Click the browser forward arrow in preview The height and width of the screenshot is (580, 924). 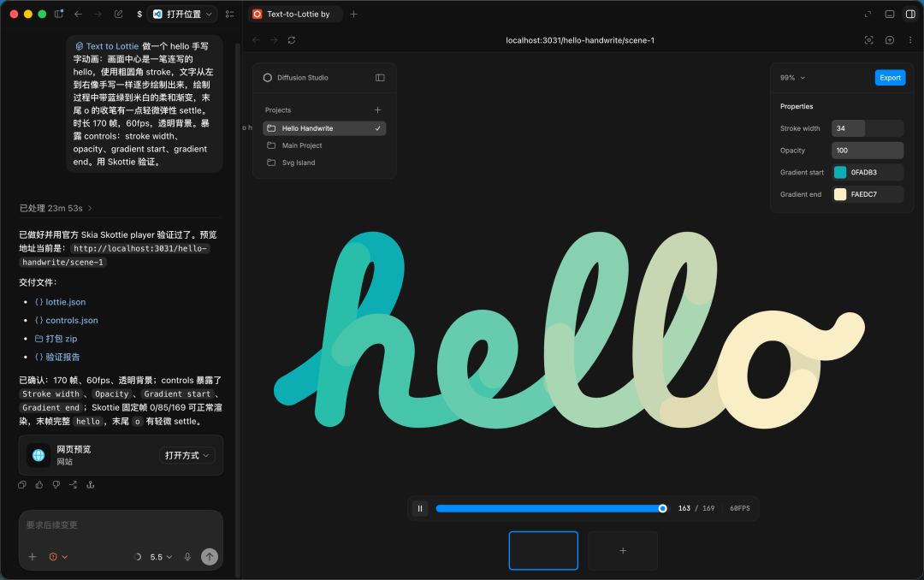pos(274,40)
